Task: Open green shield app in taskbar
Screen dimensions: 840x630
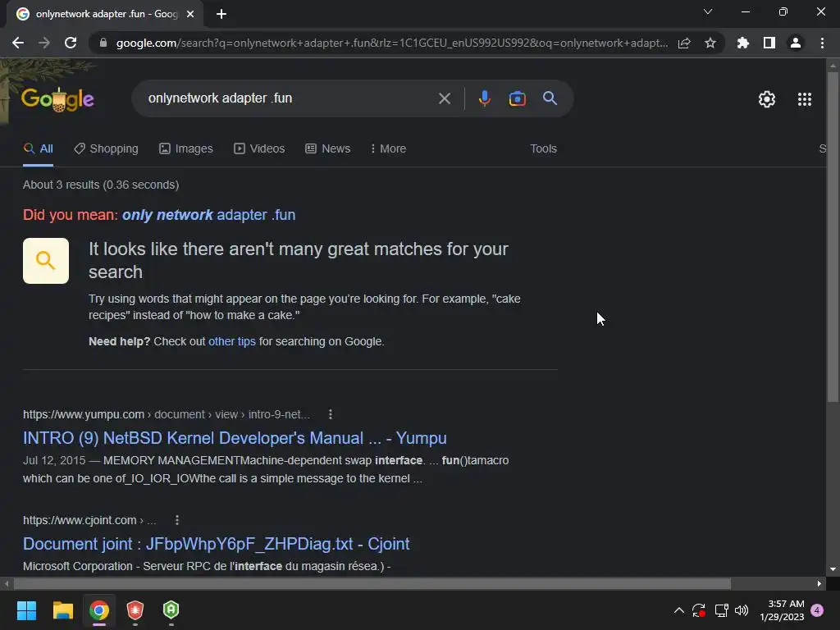Action: (171, 610)
